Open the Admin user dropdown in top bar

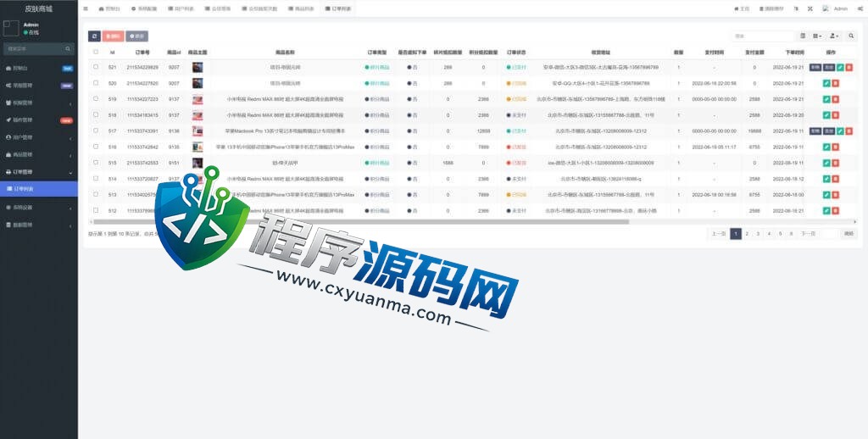(x=835, y=8)
